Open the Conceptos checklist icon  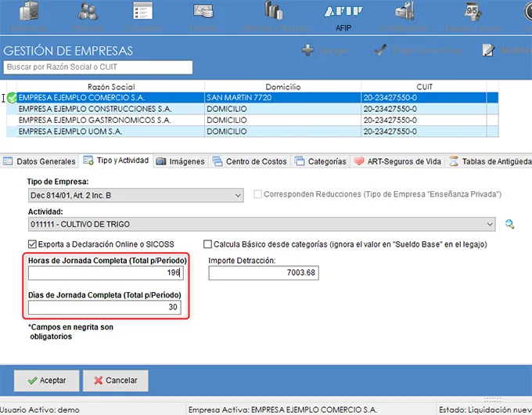click(x=142, y=11)
